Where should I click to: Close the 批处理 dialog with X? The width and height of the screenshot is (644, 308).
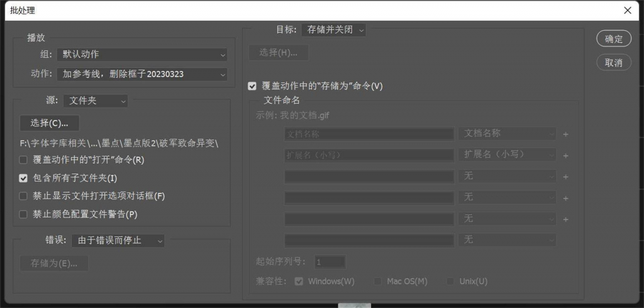[x=628, y=11]
